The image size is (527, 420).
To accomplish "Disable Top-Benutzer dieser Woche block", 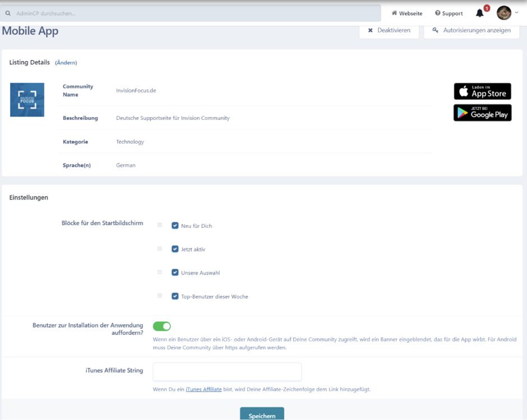I will point(175,296).
